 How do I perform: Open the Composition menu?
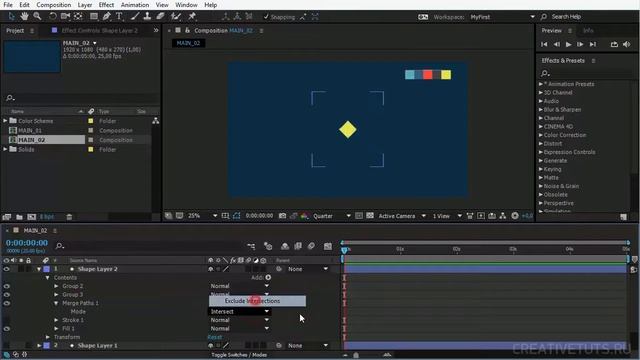coord(53,5)
